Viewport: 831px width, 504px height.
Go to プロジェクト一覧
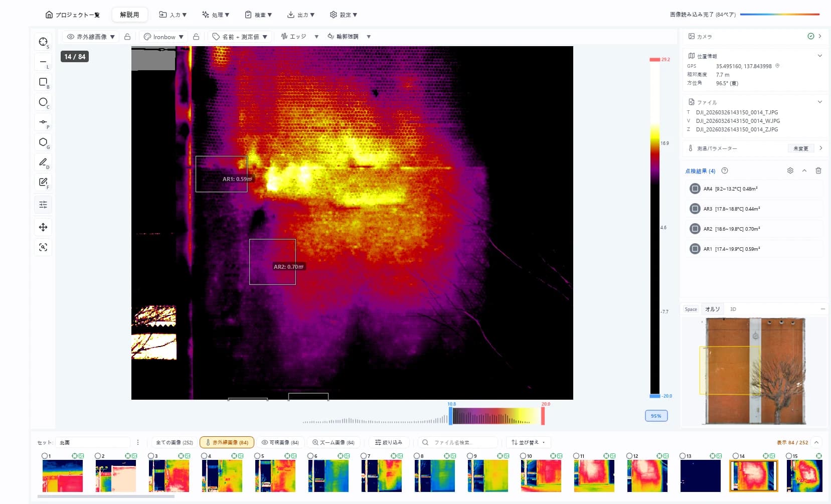coord(72,15)
